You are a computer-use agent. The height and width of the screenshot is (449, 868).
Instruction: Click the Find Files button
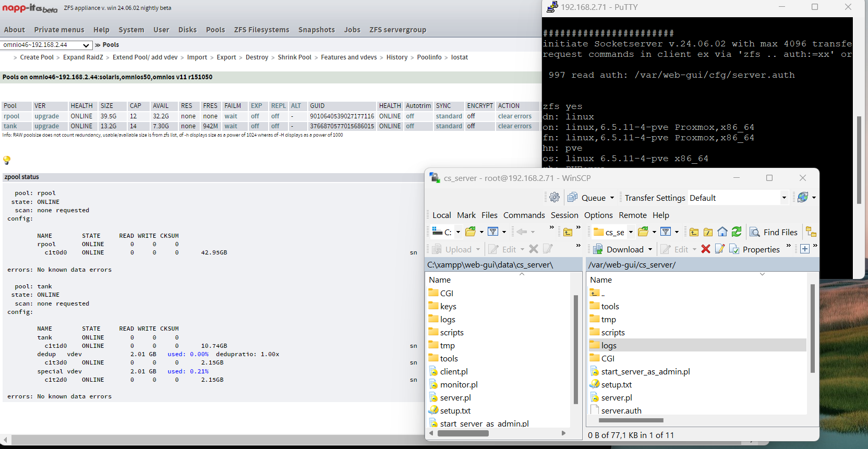pyautogui.click(x=774, y=232)
